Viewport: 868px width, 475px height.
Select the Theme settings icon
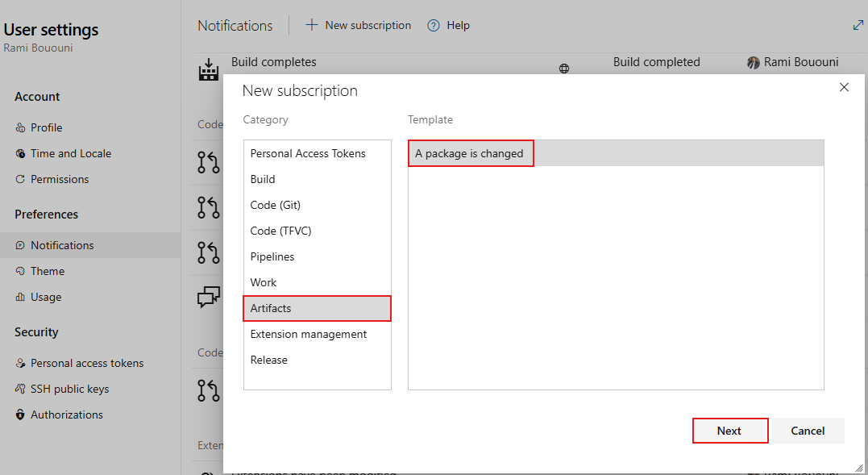(20, 270)
